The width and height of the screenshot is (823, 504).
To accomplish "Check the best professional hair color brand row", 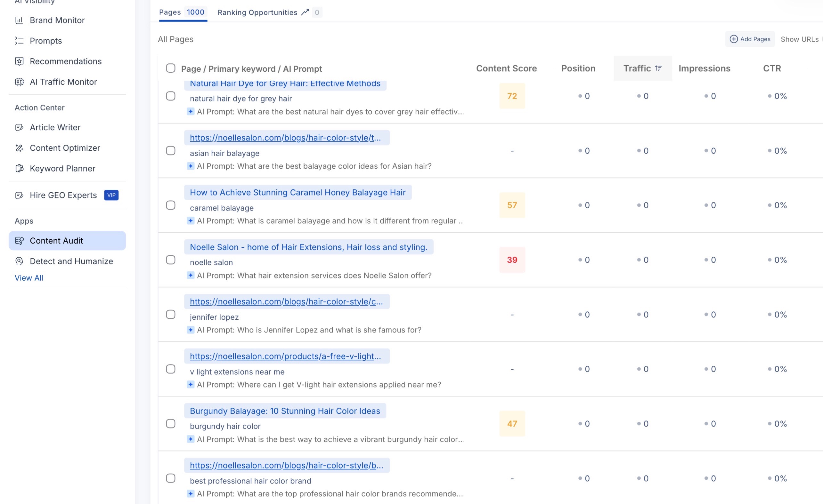I will click(171, 478).
